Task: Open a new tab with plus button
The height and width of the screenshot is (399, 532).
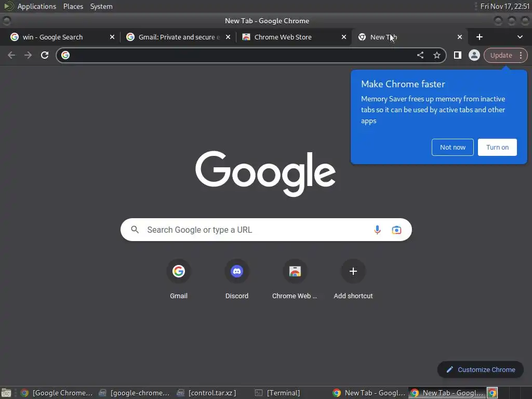Action: tap(480, 37)
